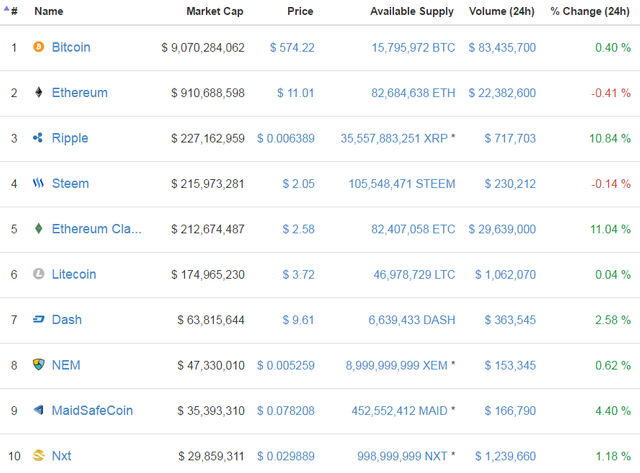The height and width of the screenshot is (473, 640).
Task: Click the yellow Nxt logo icon
Action: click(x=38, y=455)
